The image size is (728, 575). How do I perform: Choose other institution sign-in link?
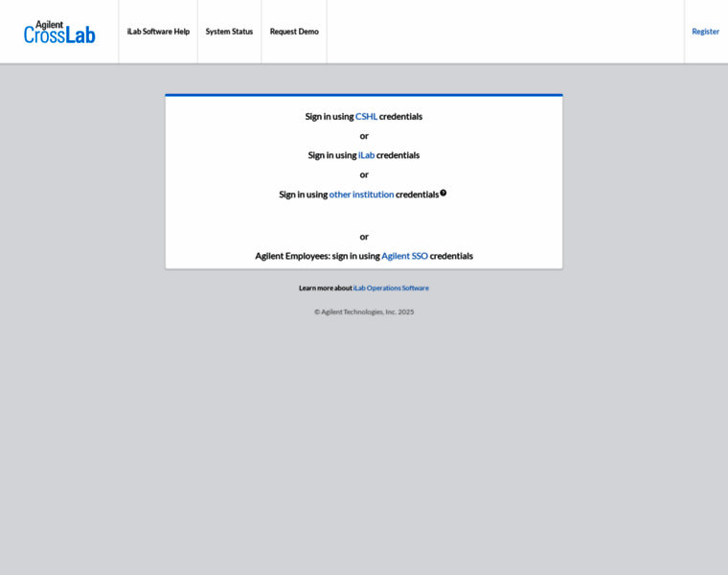(x=361, y=195)
